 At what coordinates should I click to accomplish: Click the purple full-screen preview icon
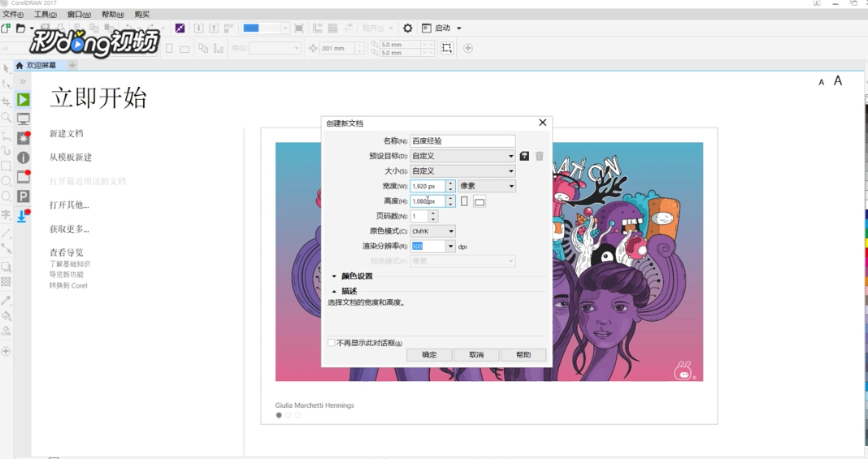pos(180,28)
